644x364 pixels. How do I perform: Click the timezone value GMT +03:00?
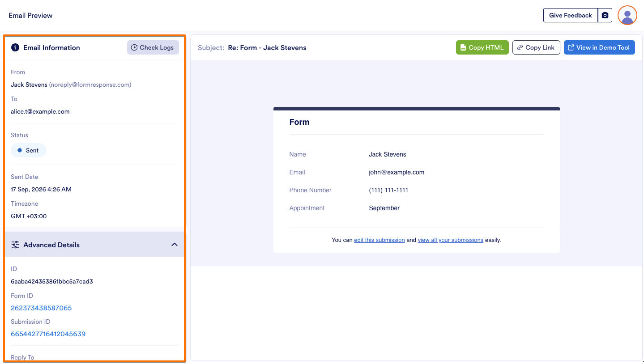pos(29,216)
